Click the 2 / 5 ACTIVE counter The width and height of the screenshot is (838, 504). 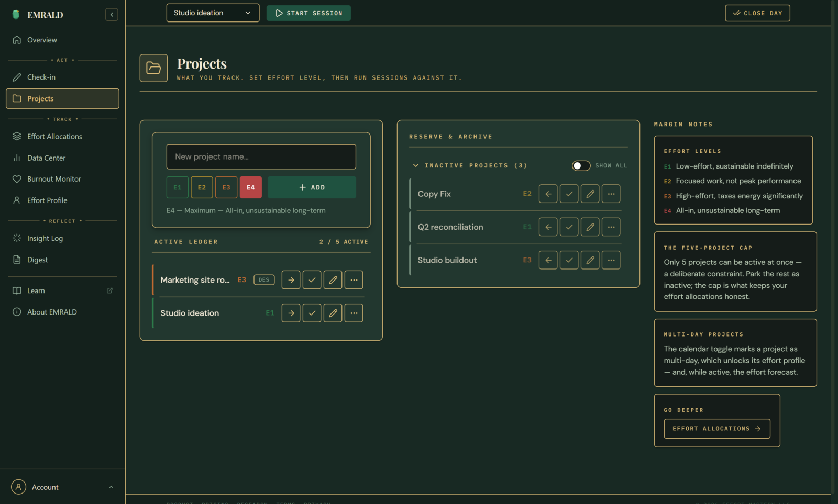pyautogui.click(x=344, y=242)
